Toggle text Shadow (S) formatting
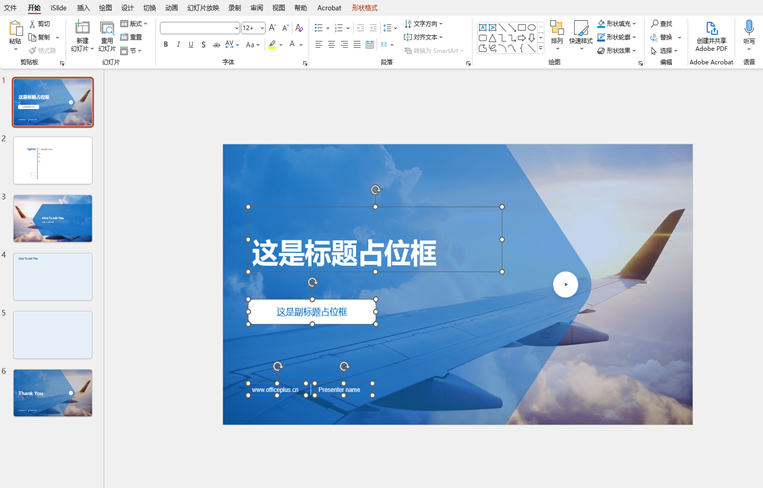The height and width of the screenshot is (488, 763). click(203, 44)
